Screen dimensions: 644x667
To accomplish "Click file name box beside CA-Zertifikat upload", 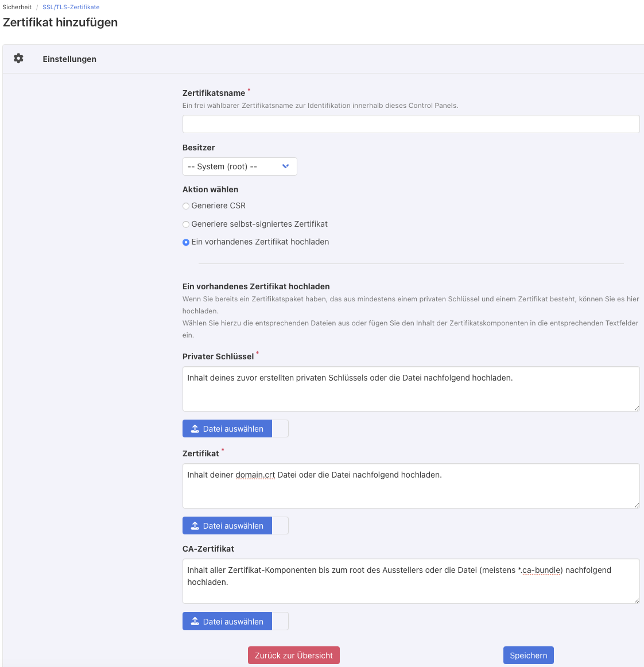I will (x=280, y=622).
